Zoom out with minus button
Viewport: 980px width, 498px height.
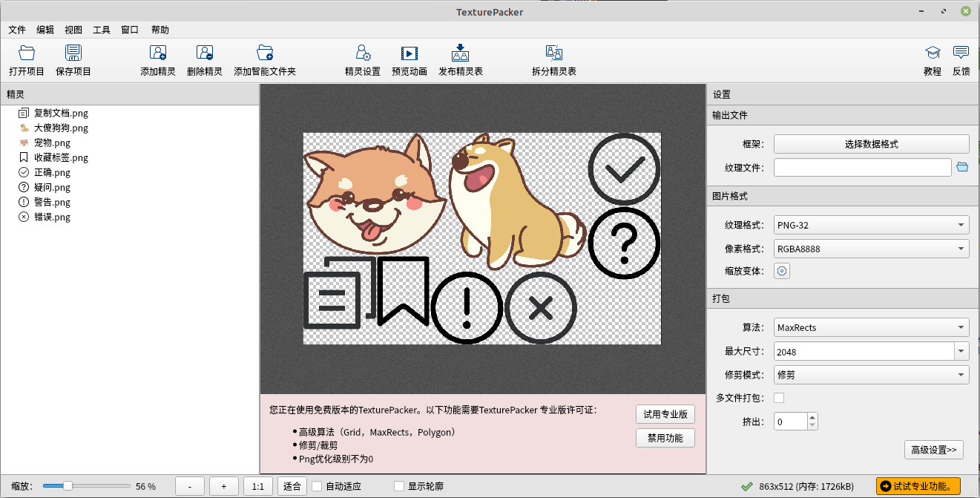(190, 486)
